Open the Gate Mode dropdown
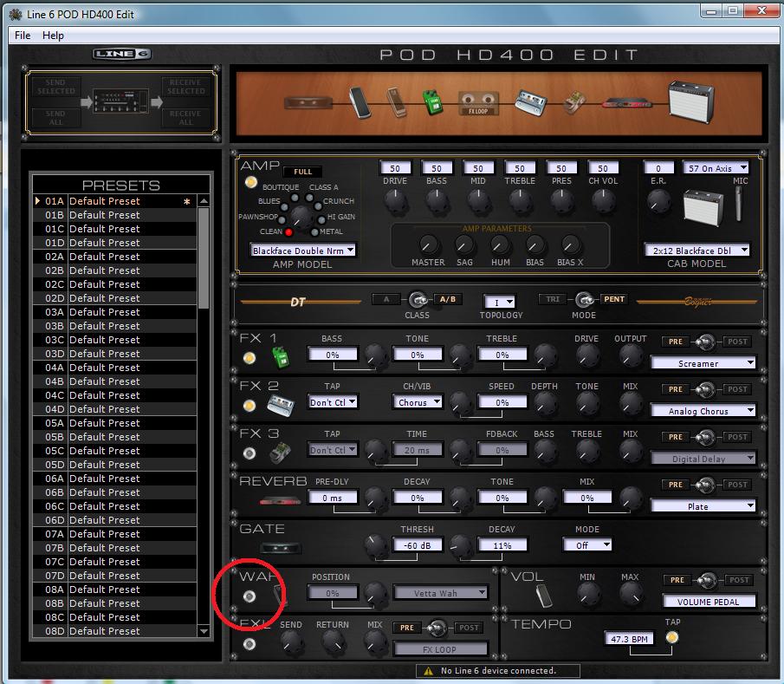Image resolution: width=784 pixels, height=684 pixels. (x=587, y=545)
